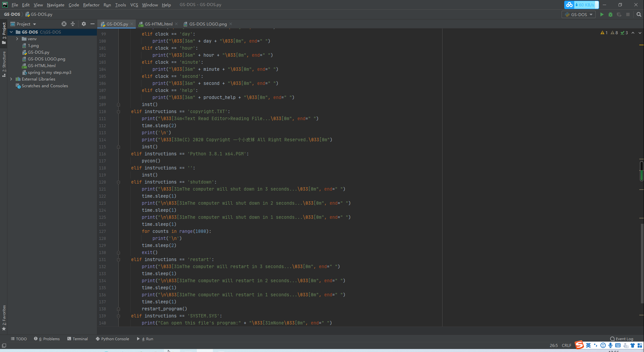Screen dimensions: 644x352
Task: Click the warnings indicator showing 1
Action: click(x=604, y=33)
